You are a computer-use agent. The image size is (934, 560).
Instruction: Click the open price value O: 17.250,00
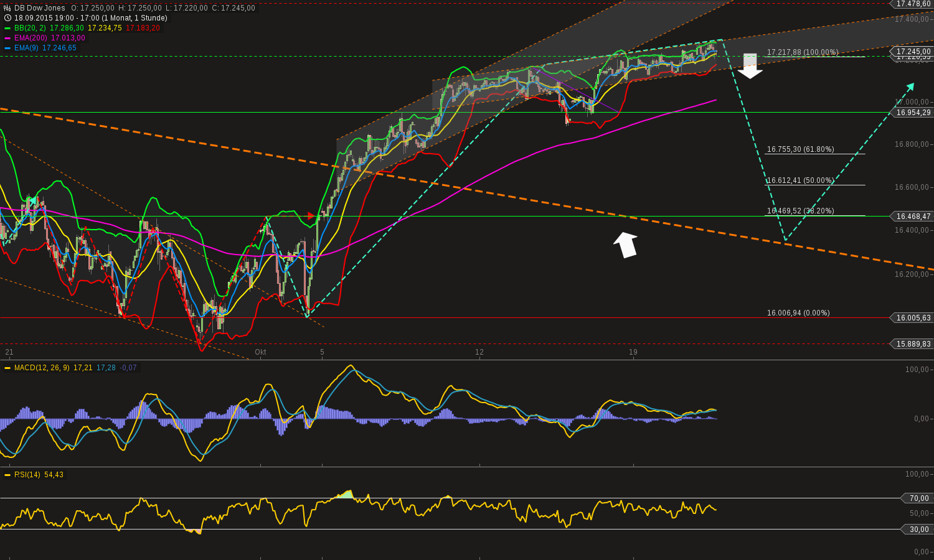[93, 8]
